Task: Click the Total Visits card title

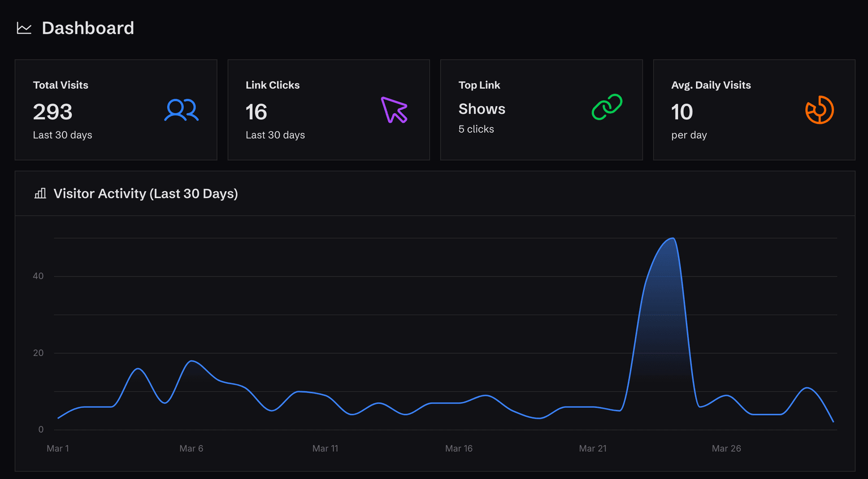Action: [x=60, y=85]
